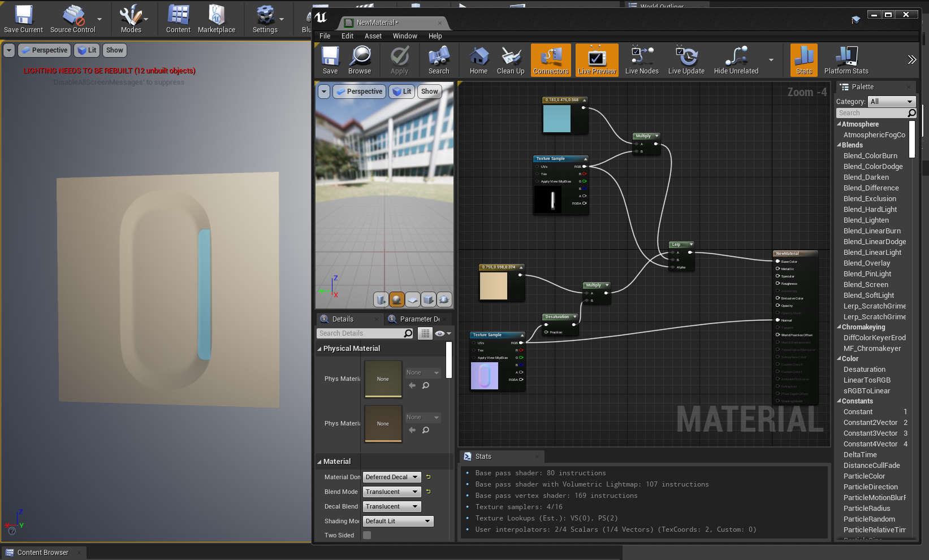The image size is (929, 560).
Task: Select the plane preview mesh
Action: pos(413,299)
